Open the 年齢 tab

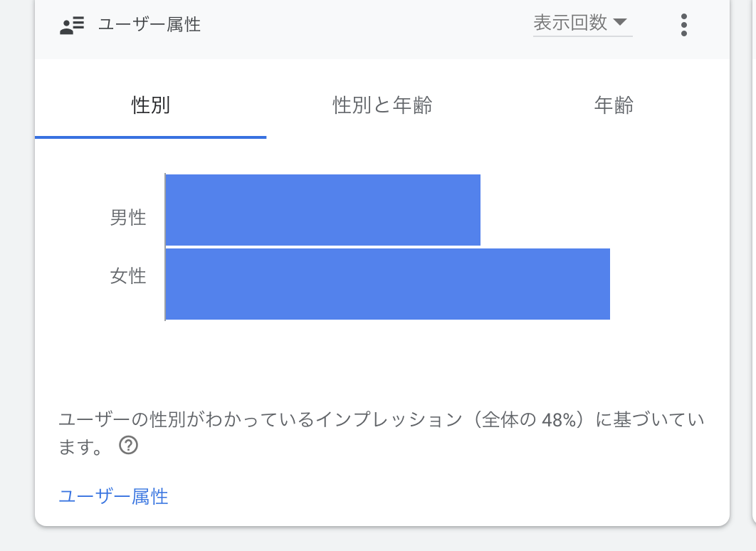click(x=614, y=106)
